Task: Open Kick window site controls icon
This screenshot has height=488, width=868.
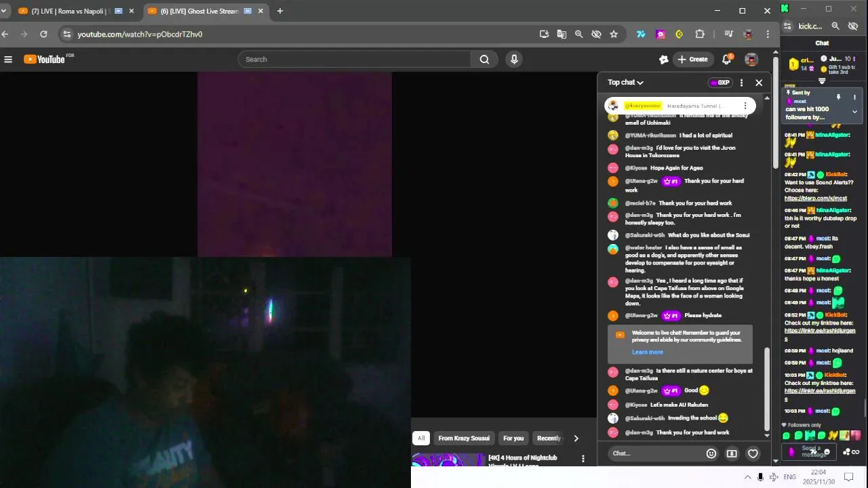Action: coord(787,26)
